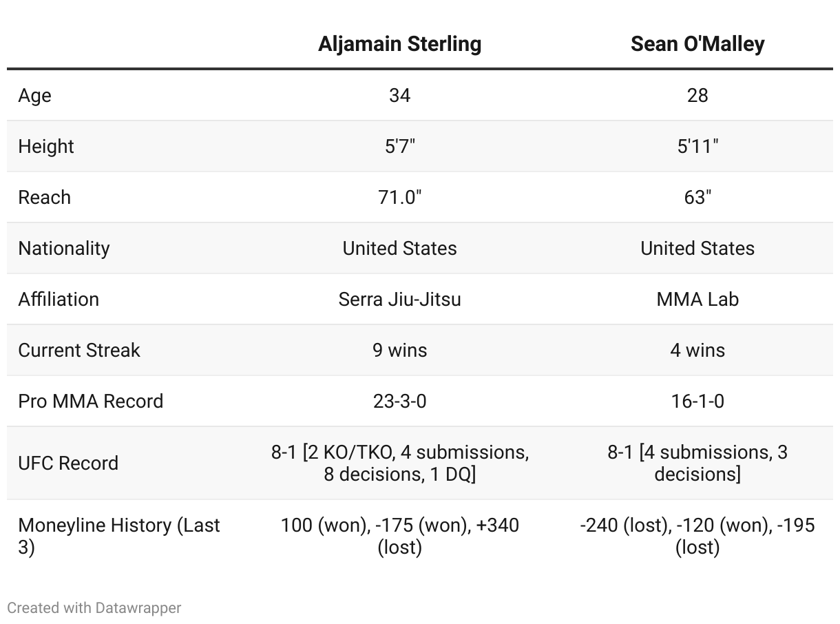
Task: Open the Created with Datawrapper link
Action: click(94, 607)
